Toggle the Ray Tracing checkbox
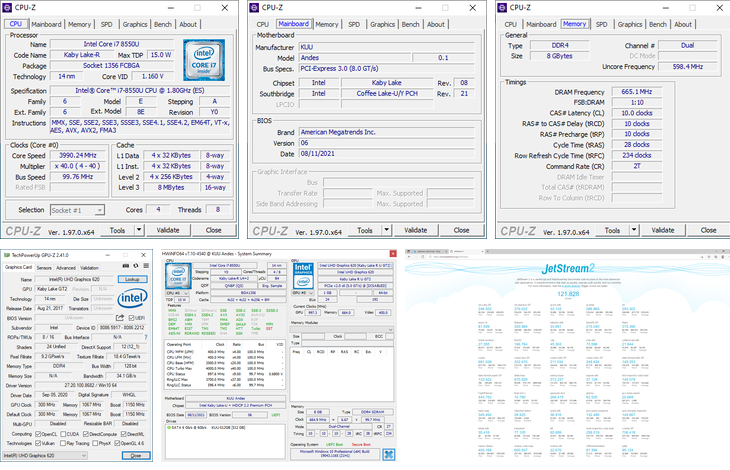This screenshot has height=470, width=730. [x=63, y=443]
